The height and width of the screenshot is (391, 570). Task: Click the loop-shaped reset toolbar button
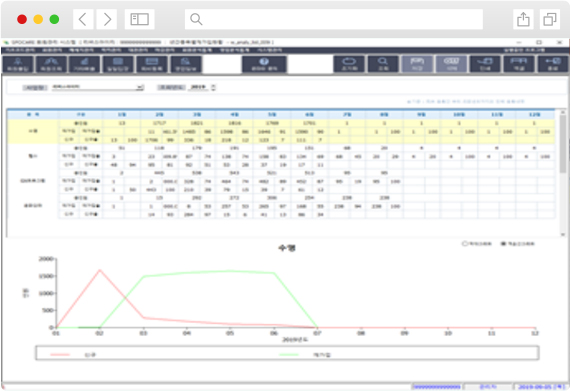point(349,64)
